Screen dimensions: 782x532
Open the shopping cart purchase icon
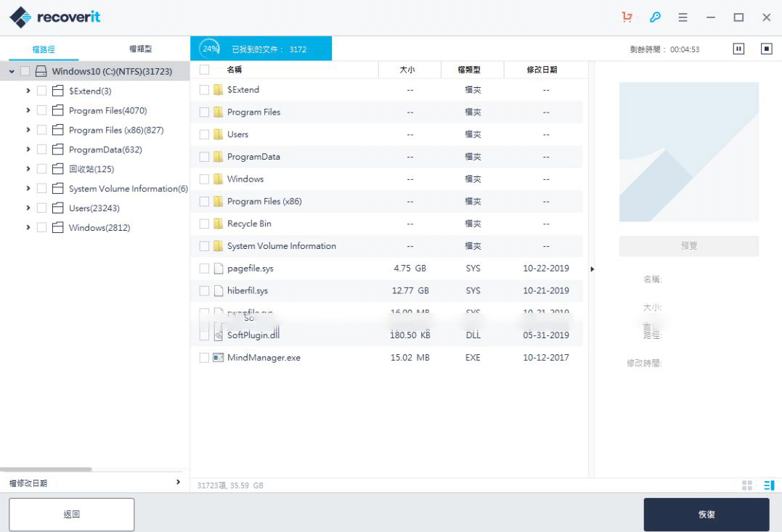coord(627,17)
